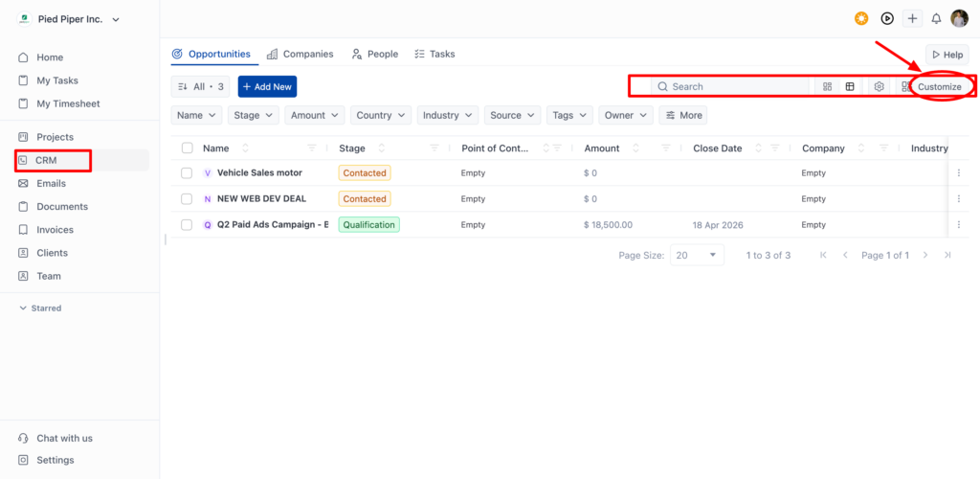Screen dimensions: 980x479
Task: Collapse the Starred section
Action: tap(40, 308)
